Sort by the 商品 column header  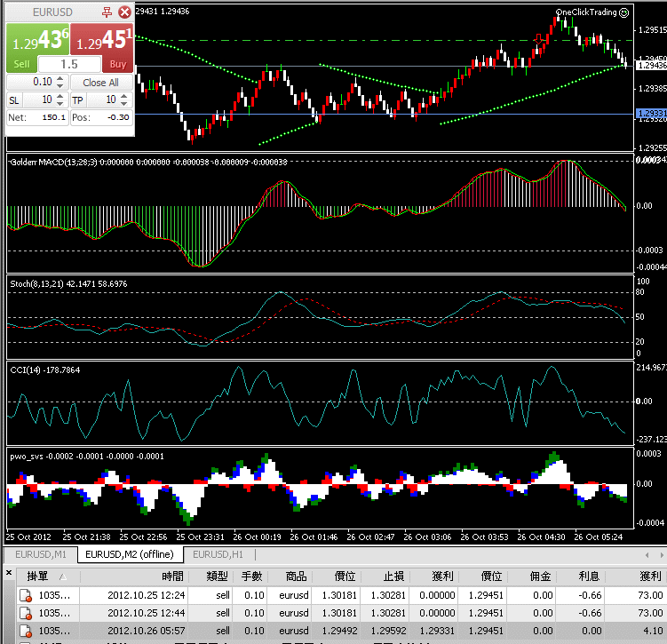[x=290, y=576]
